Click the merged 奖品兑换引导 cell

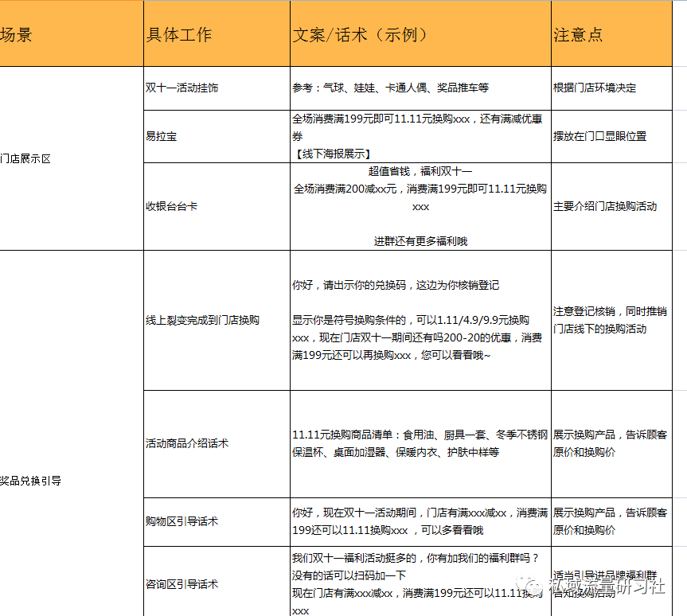click(x=72, y=433)
